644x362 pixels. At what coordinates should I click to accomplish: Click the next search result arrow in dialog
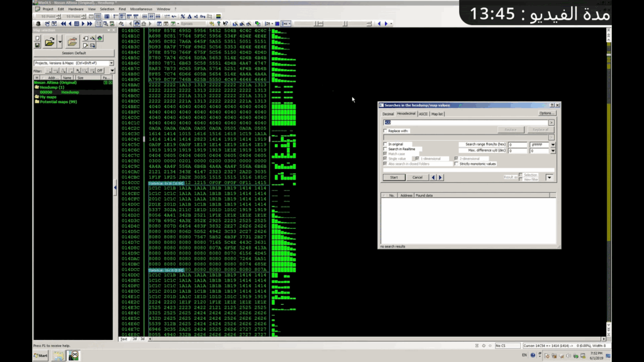pyautogui.click(x=440, y=177)
